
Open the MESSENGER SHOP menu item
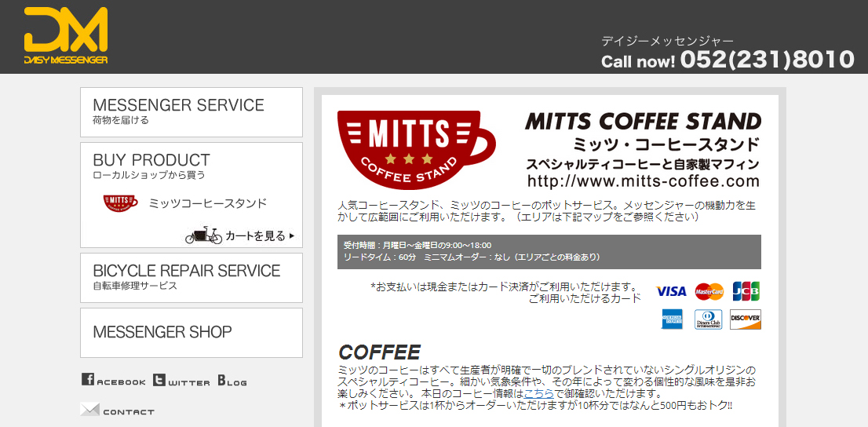tap(191, 332)
